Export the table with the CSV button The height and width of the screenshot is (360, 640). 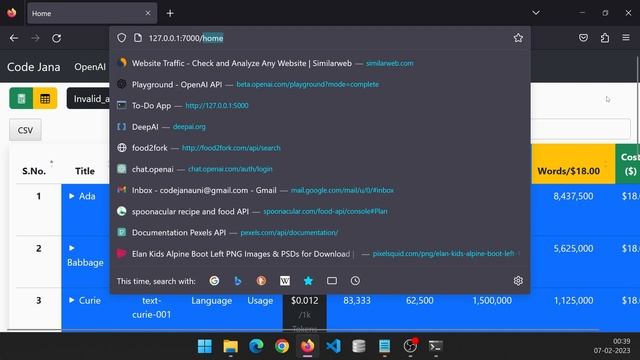25,130
